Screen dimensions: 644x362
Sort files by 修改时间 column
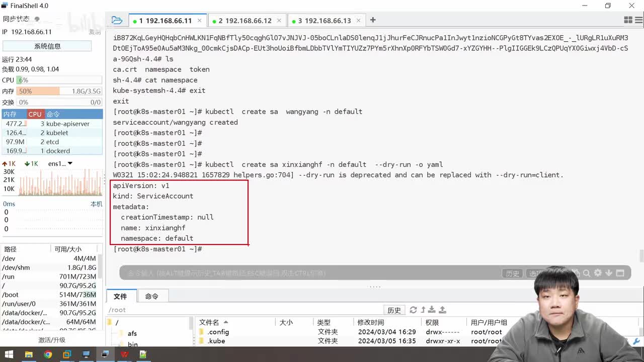[387, 322]
